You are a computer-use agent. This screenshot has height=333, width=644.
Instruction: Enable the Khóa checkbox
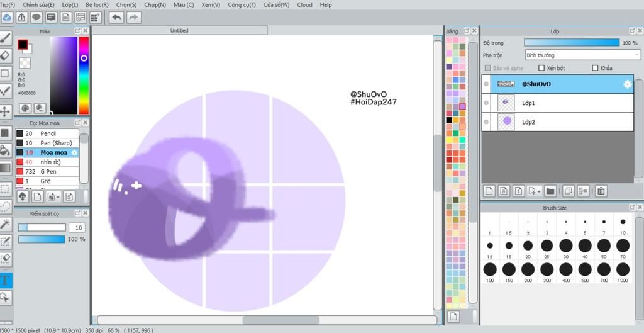(x=595, y=68)
